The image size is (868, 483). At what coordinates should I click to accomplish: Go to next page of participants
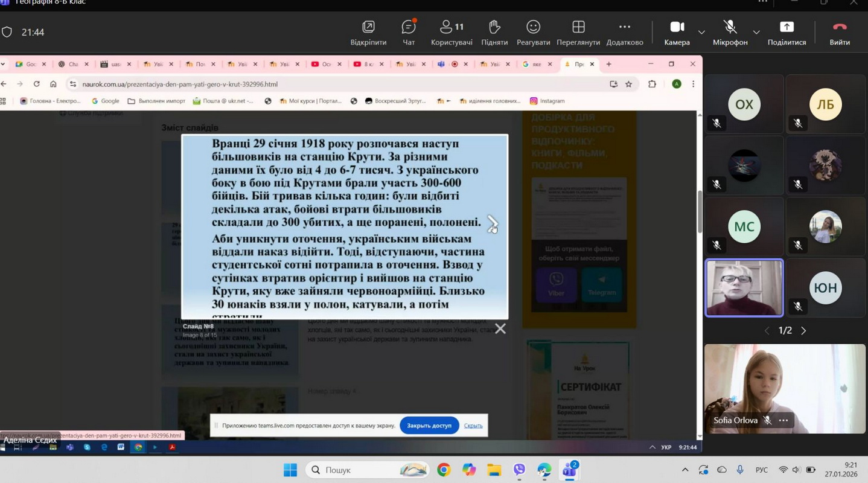point(803,331)
